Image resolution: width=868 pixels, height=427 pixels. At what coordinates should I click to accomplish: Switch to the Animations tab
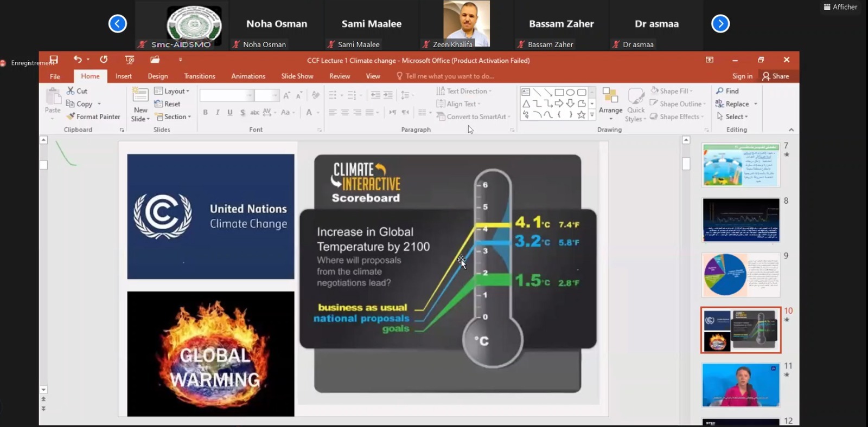point(248,76)
